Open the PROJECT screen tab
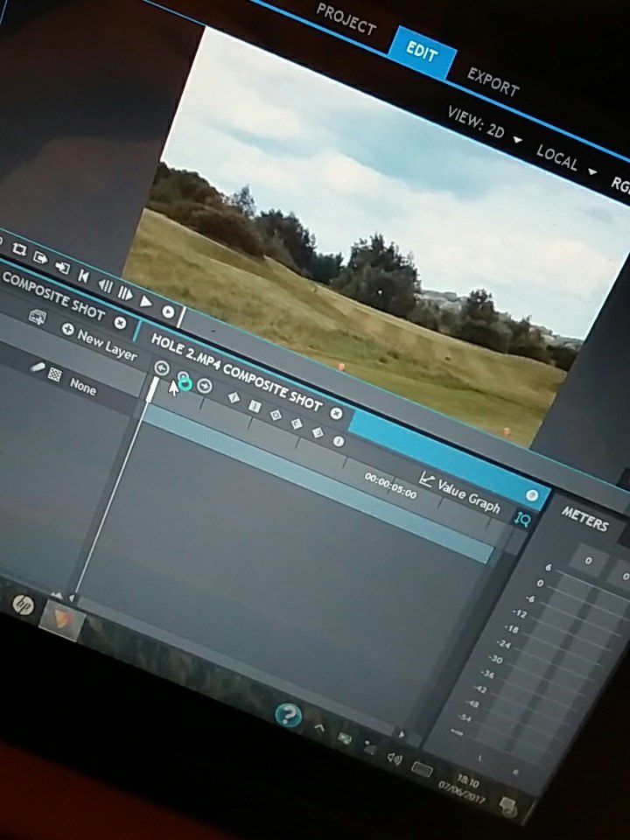Screen dimensions: 630x840 346,19
